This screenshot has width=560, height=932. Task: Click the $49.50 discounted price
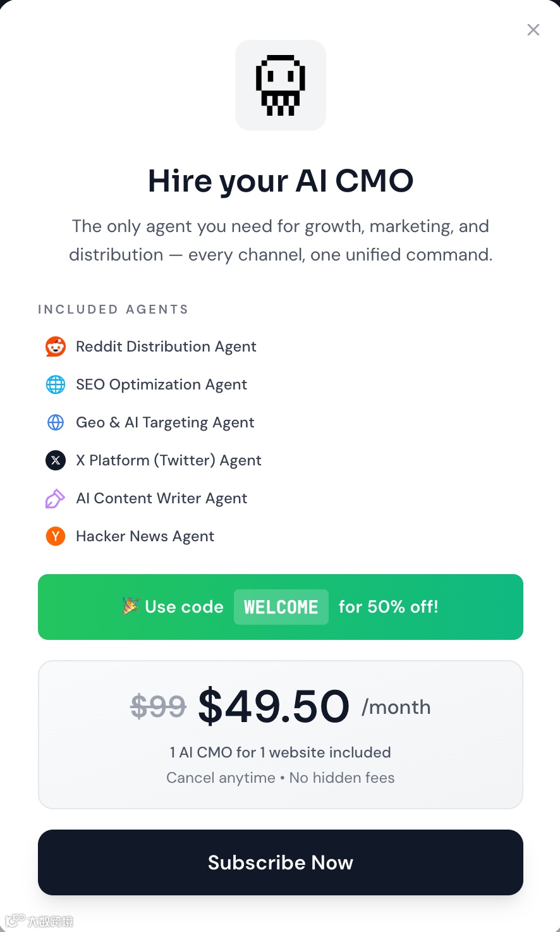[274, 706]
